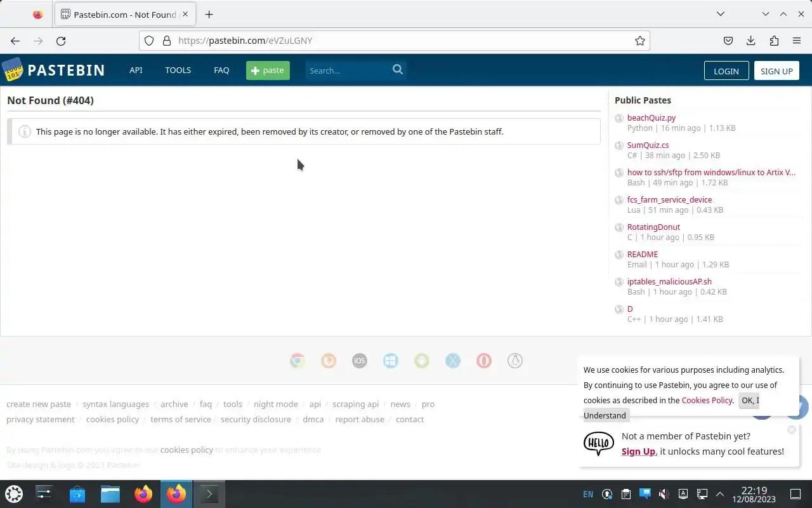Viewport: 812px width, 508px height.
Task: Open the SumQuiz.cs public paste
Action: [648, 145]
